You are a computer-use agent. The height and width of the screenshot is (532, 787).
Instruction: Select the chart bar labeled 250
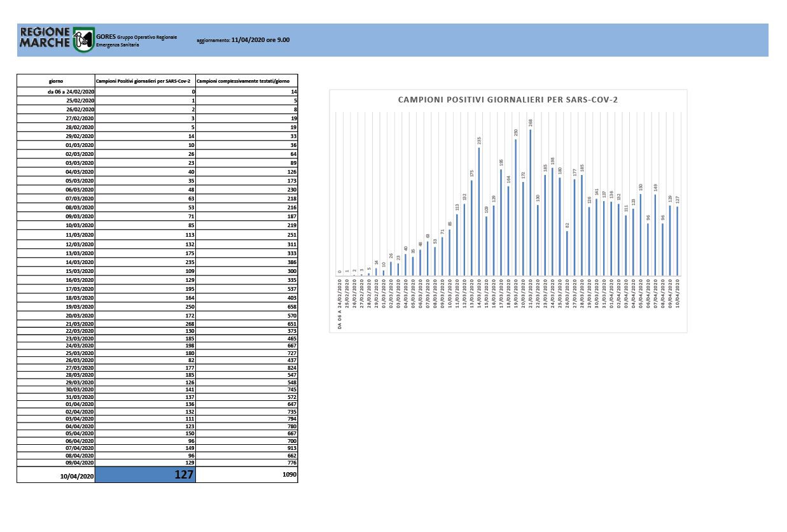pyautogui.click(x=515, y=207)
